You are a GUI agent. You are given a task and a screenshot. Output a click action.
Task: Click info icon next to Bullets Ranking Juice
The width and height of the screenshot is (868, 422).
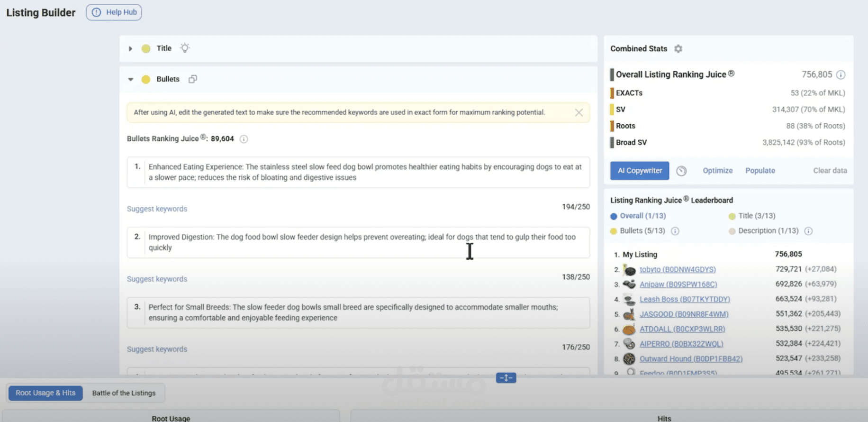[244, 139]
